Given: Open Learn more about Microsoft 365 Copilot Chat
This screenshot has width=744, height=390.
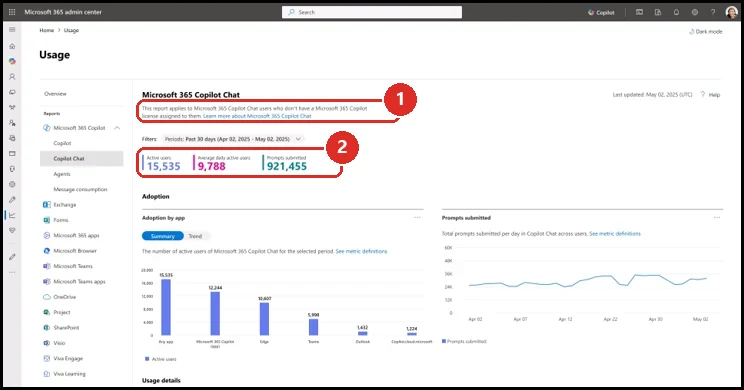Looking at the screenshot, I should click(257, 116).
